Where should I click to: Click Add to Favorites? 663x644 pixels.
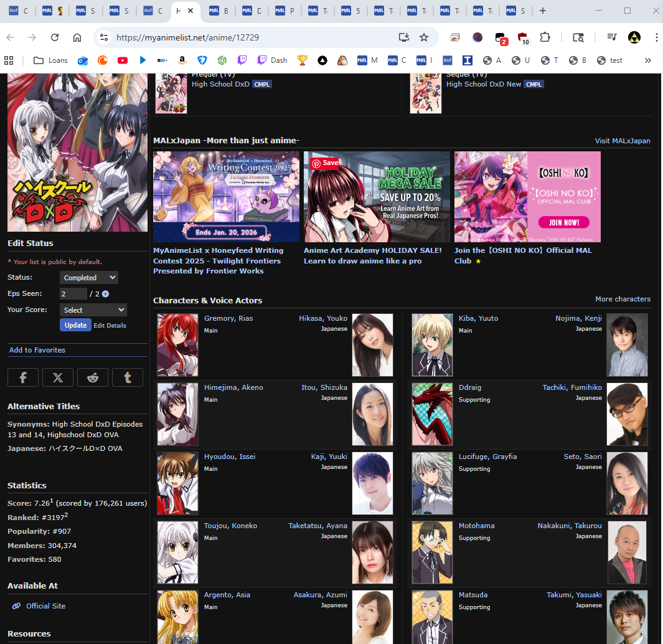(37, 350)
